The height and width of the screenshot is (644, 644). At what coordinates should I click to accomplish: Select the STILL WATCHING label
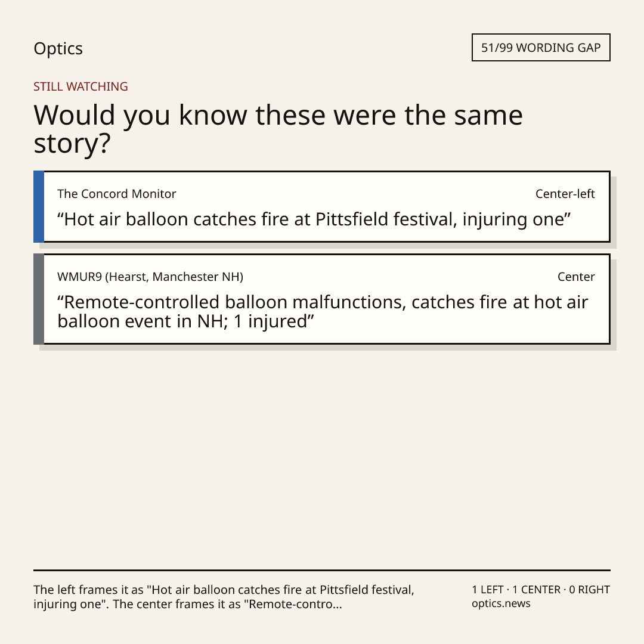(x=80, y=86)
